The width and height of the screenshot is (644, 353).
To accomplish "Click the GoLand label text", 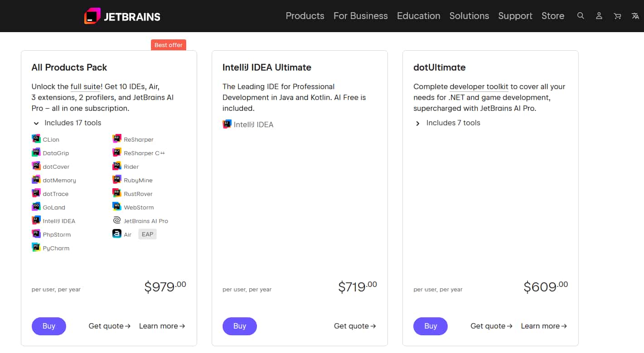I will coord(54,207).
